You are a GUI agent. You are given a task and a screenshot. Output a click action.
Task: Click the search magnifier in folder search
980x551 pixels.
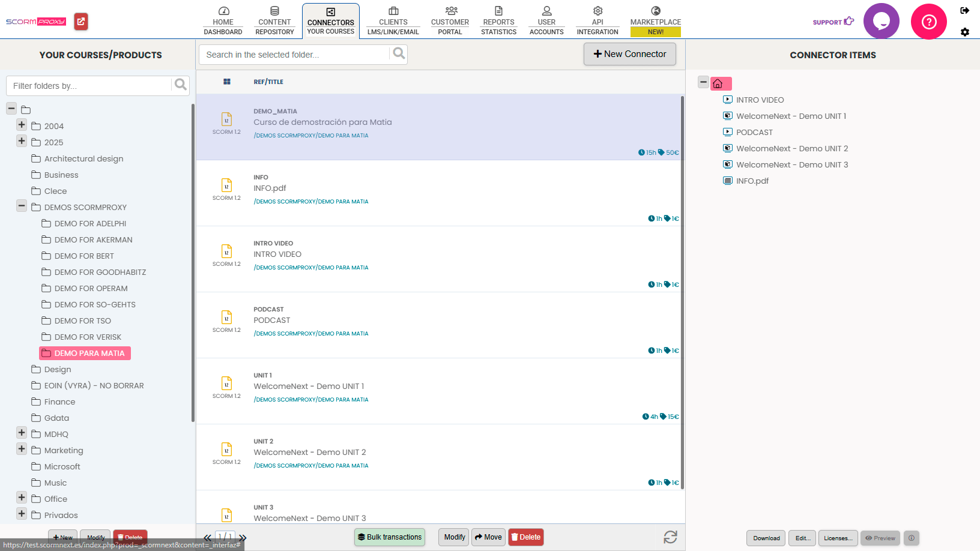tap(399, 54)
